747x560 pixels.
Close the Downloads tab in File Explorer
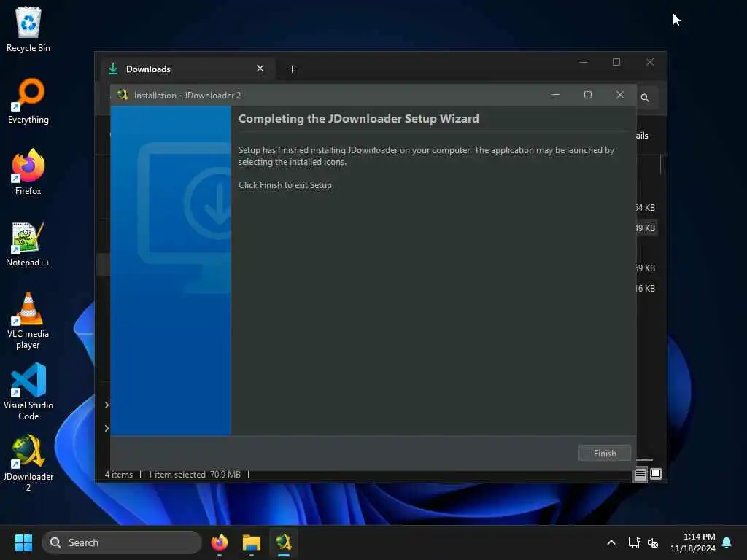[x=260, y=69]
